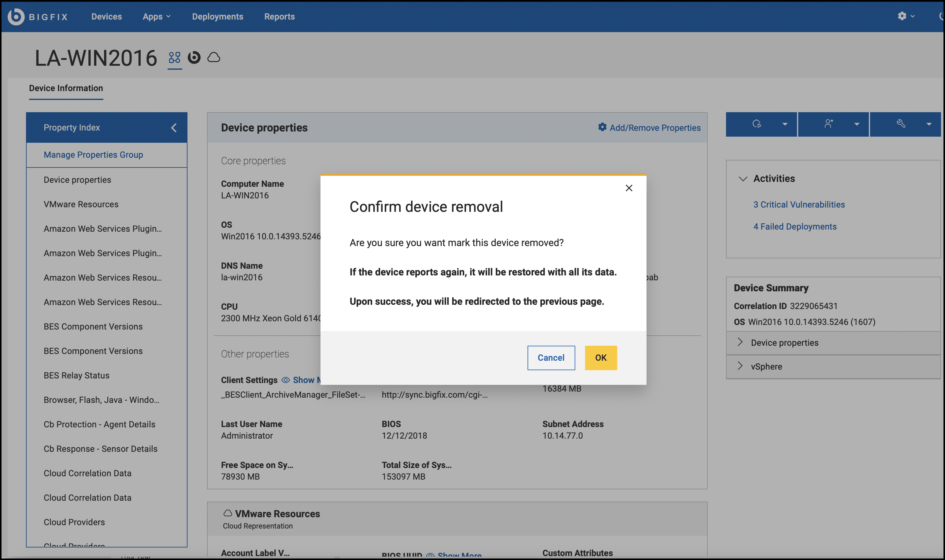Click Cancel in the removal dialog
Image resolution: width=945 pixels, height=560 pixels.
551,358
